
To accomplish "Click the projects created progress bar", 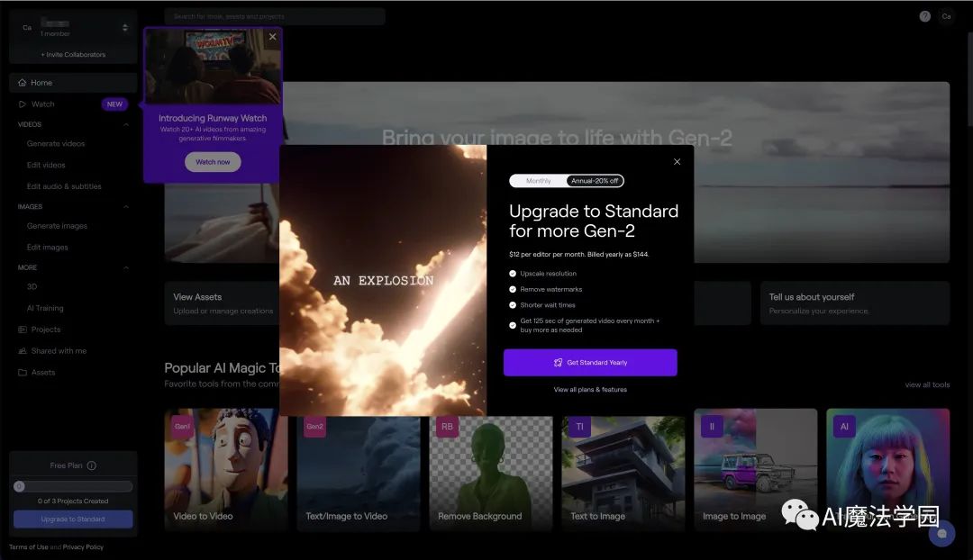I will pos(73,487).
